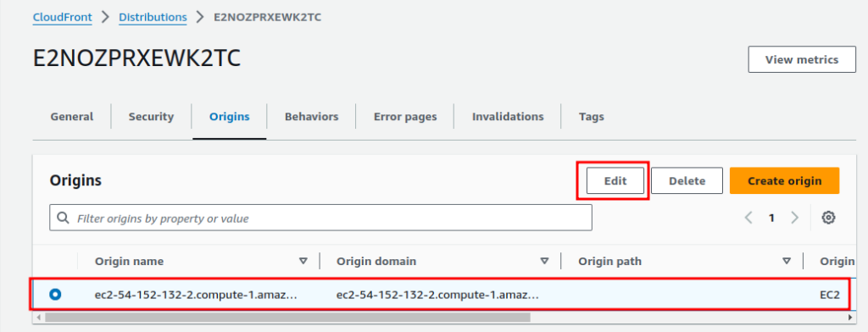Viewport: 868px width, 332px height.
Task: Go to the previous page of origins
Action: [x=749, y=218]
